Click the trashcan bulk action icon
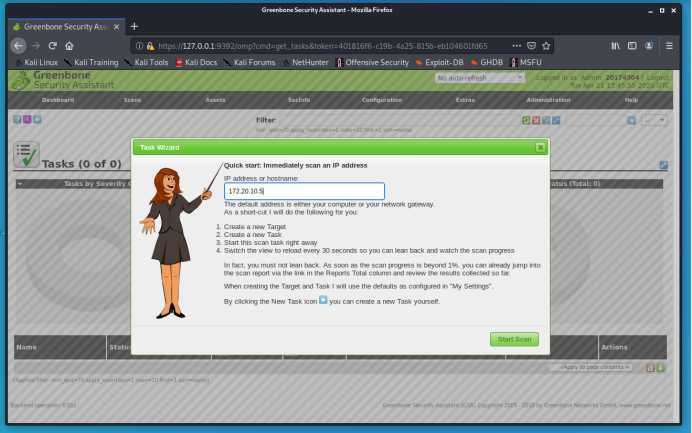This screenshot has width=692, height=433. coord(651,368)
